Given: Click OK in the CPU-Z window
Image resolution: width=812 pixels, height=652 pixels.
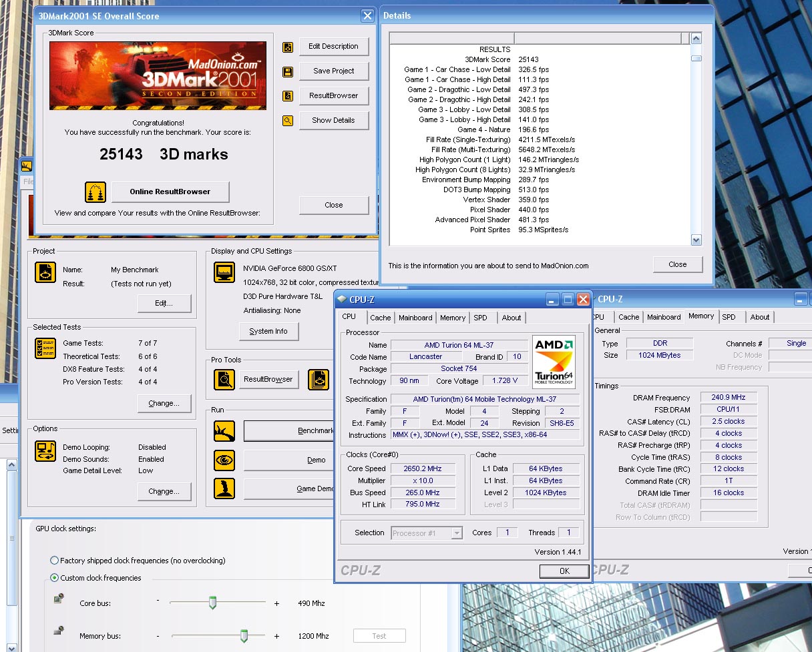Looking at the screenshot, I should click(x=564, y=571).
